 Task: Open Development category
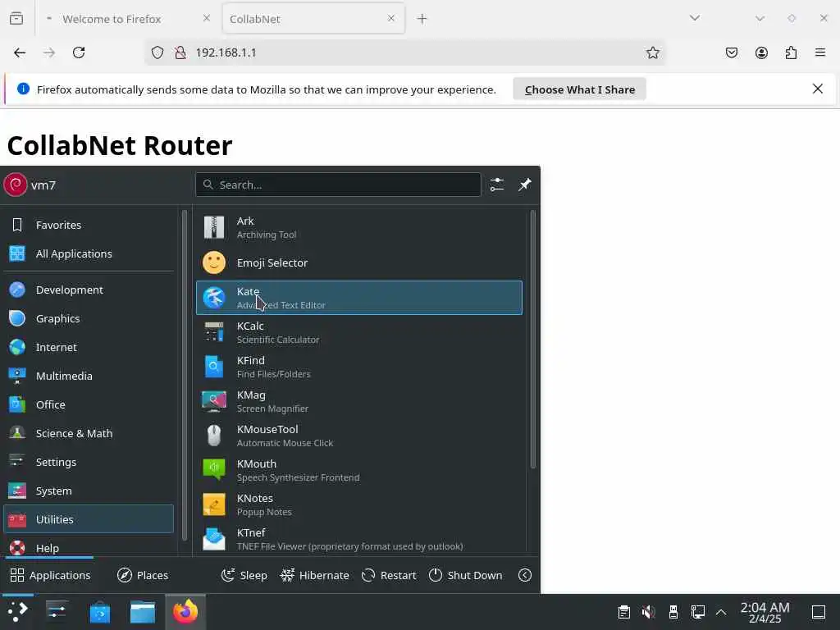(x=89, y=290)
